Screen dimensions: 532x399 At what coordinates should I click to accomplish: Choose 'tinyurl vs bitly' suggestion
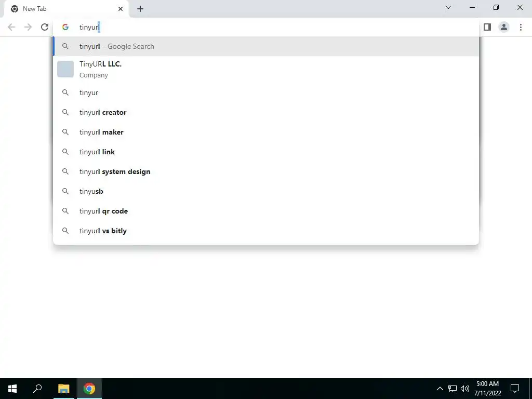click(x=266, y=230)
